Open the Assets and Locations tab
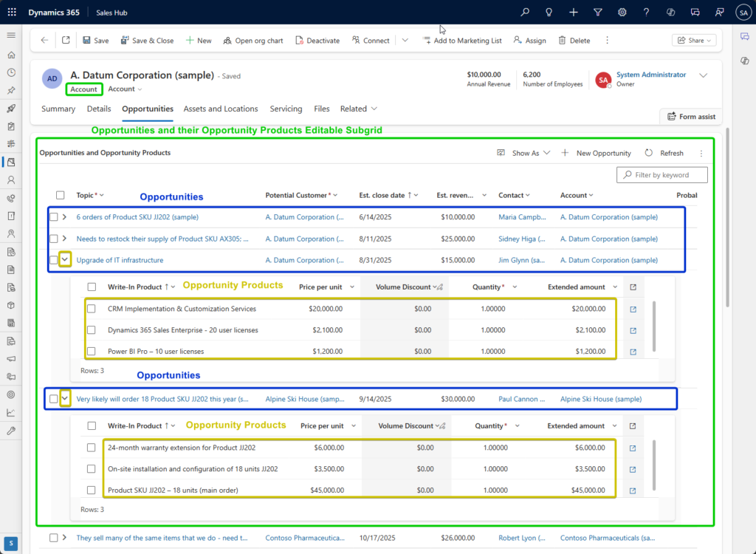This screenshot has height=554, width=756. [220, 109]
